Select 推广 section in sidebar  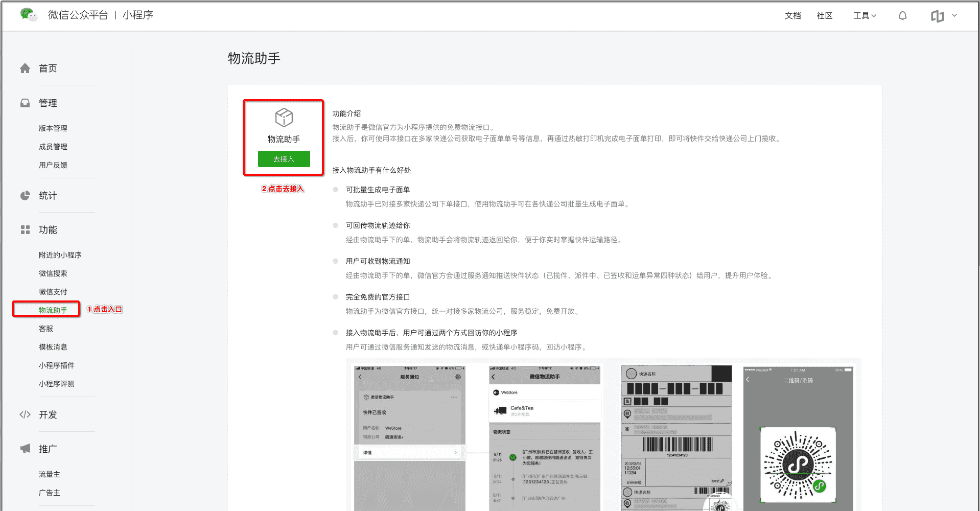pos(48,449)
